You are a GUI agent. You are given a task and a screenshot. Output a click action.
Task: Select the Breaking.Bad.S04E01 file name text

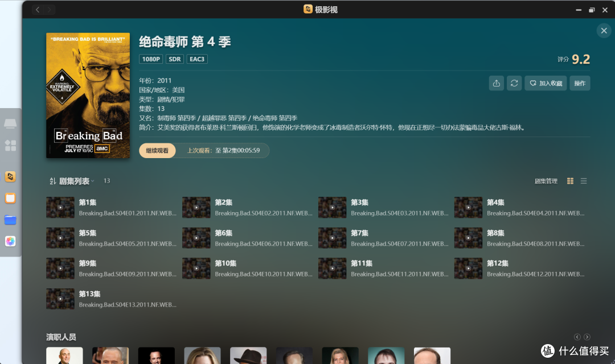tap(128, 213)
